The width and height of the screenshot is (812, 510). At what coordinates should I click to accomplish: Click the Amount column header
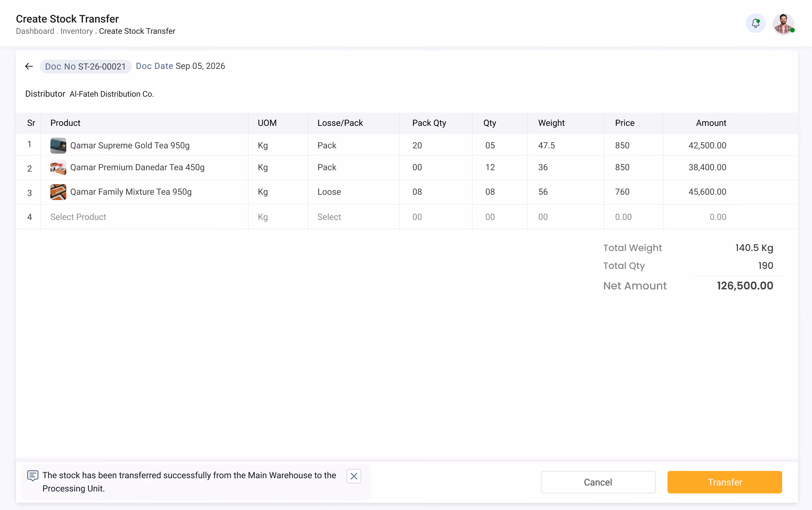pos(711,123)
